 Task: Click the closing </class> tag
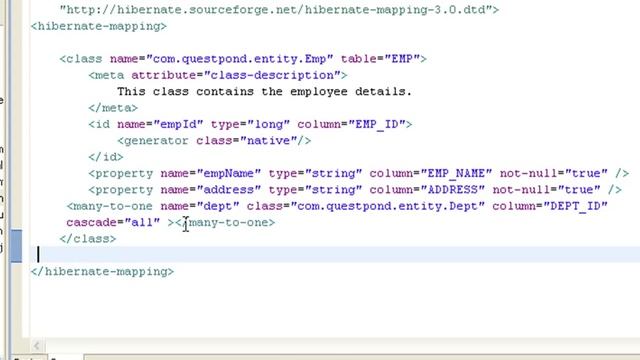coord(88,239)
